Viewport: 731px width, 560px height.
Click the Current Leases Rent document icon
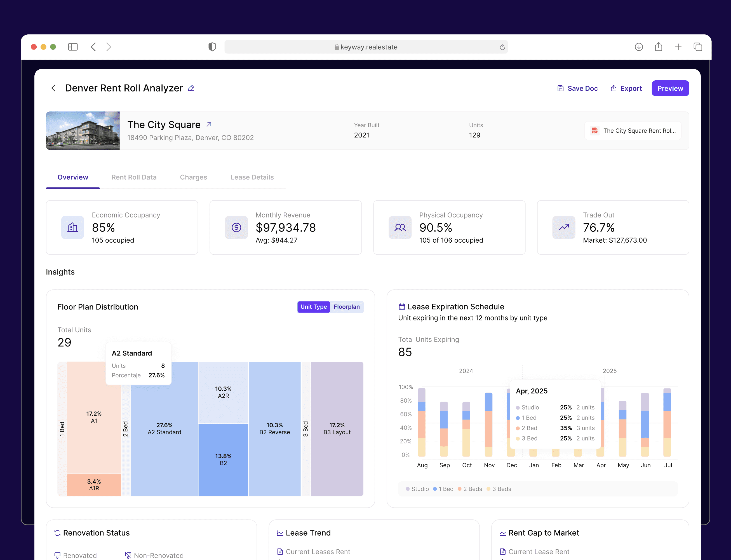pyautogui.click(x=280, y=552)
